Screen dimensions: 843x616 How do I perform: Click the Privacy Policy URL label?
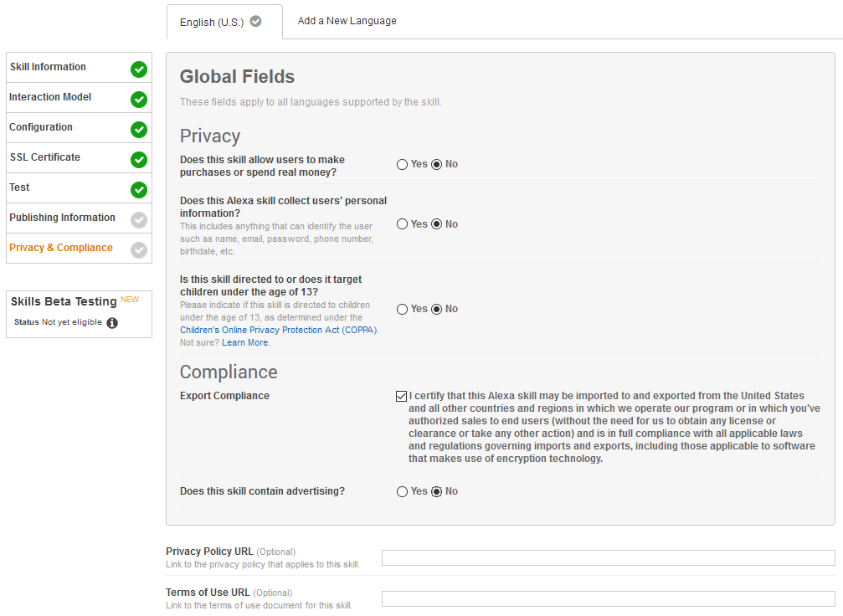point(209,552)
